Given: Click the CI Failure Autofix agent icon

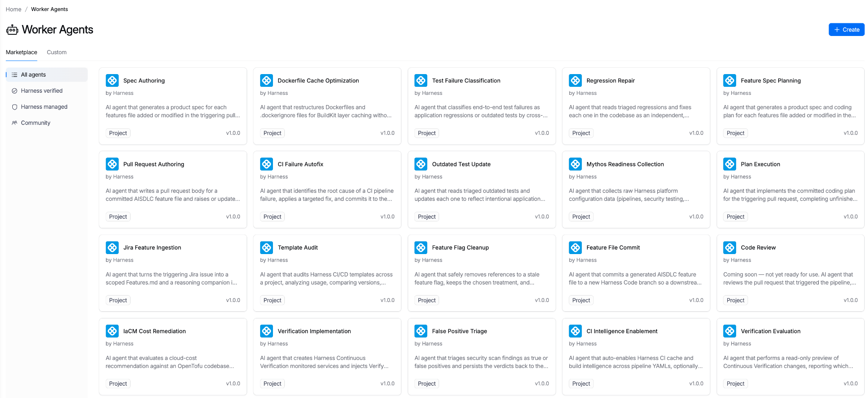Looking at the screenshot, I should pyautogui.click(x=267, y=164).
